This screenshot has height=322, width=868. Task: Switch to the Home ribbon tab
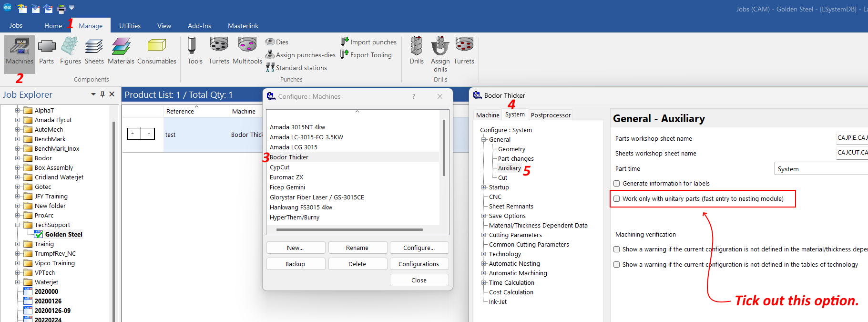click(x=53, y=26)
